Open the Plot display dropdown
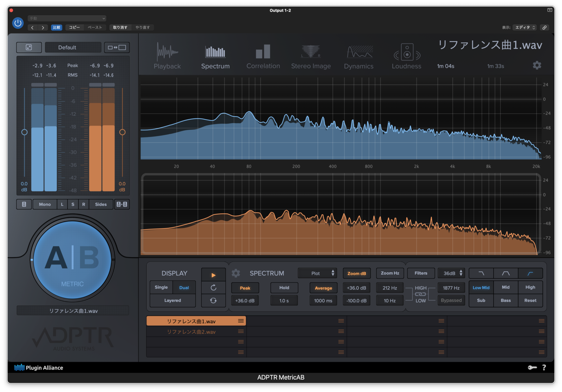Image resolution: width=562 pixels, height=392 pixels. (317, 273)
